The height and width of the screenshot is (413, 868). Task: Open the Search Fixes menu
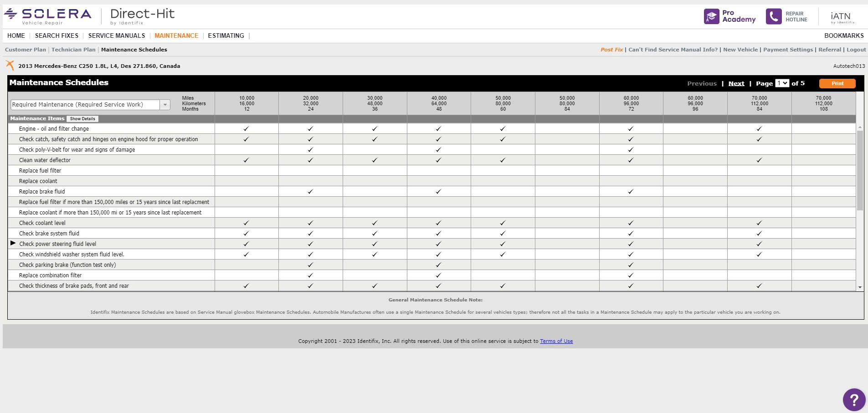click(56, 36)
